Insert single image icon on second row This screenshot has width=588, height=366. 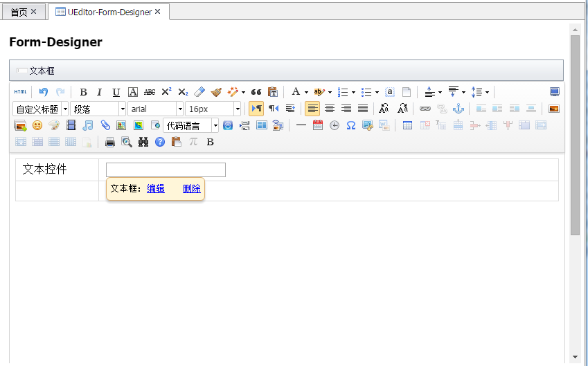tap(554, 109)
